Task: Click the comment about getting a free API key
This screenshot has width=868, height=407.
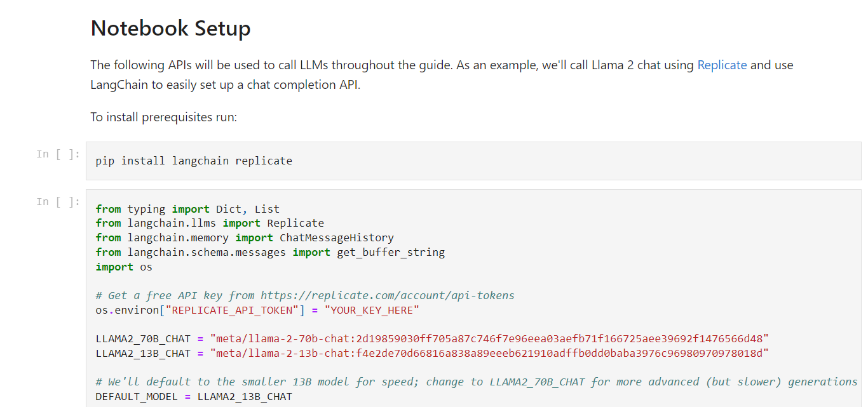Action: 305,295
